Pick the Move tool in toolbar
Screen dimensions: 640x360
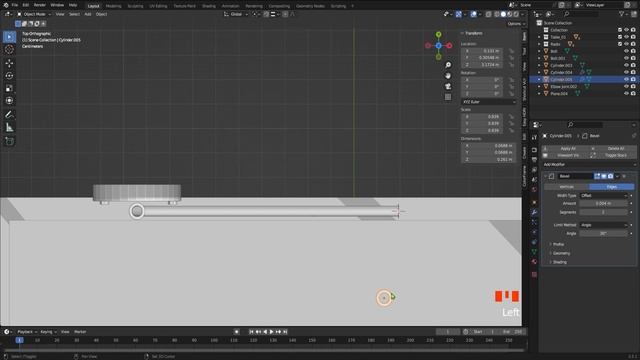tap(9, 63)
